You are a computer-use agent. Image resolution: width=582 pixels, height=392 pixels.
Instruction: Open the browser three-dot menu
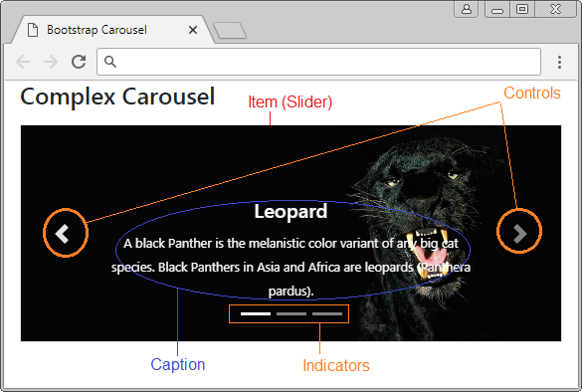click(559, 62)
